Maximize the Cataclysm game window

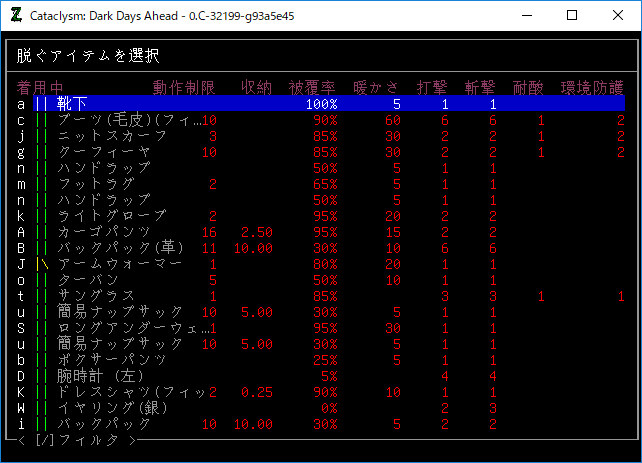[x=571, y=16]
